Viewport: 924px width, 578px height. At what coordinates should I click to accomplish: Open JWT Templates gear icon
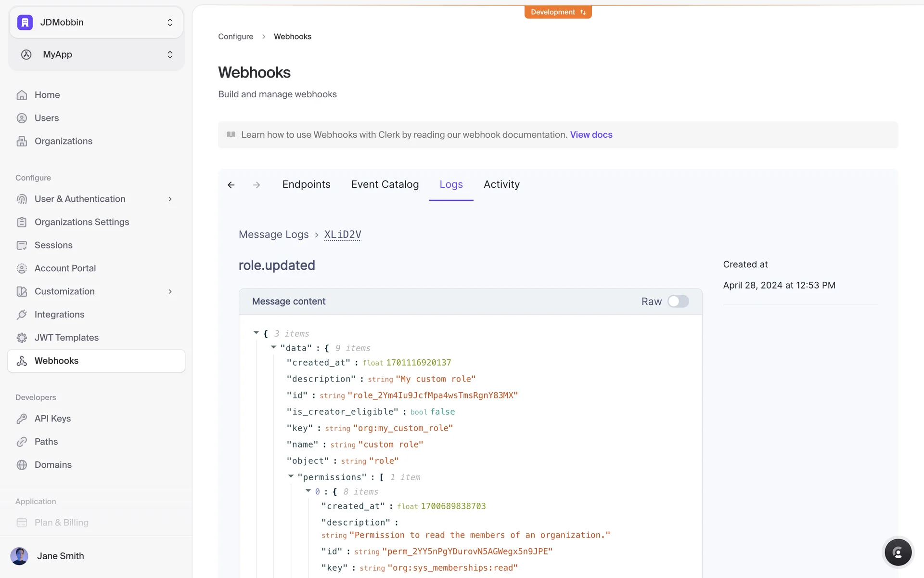pyautogui.click(x=22, y=338)
